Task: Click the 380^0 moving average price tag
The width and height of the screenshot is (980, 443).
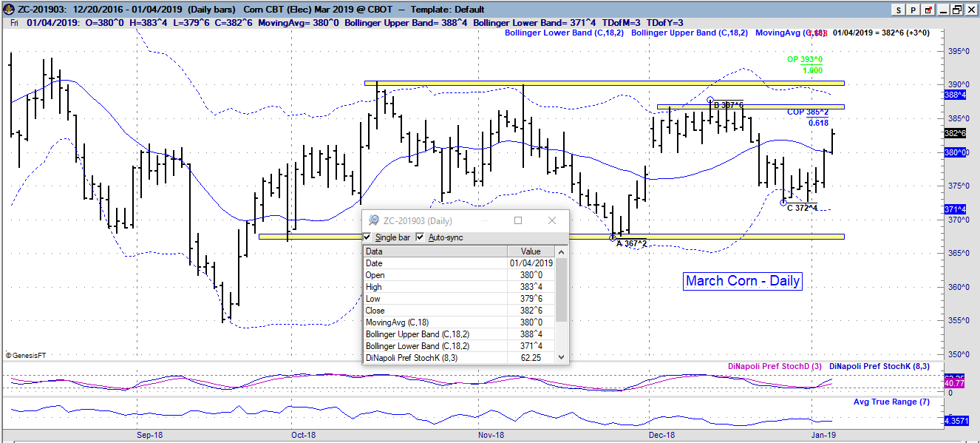Action: 956,152
